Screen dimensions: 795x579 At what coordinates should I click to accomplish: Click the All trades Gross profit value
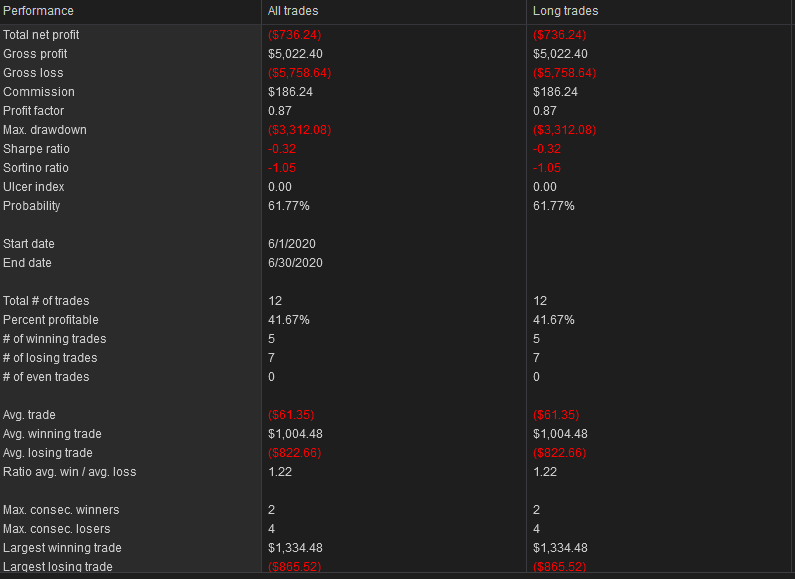(x=295, y=54)
